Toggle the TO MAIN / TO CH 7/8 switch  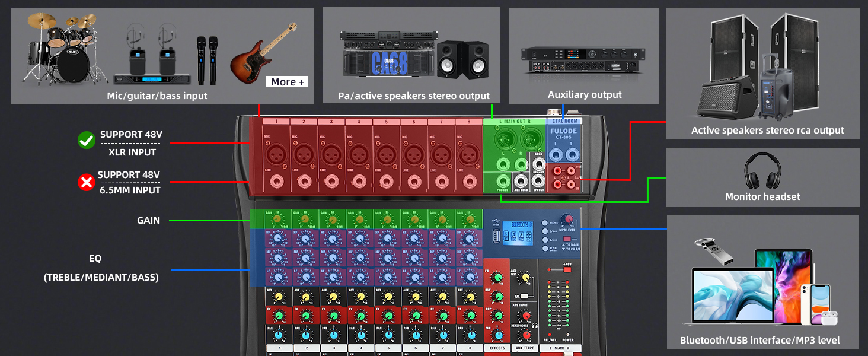coord(566,239)
